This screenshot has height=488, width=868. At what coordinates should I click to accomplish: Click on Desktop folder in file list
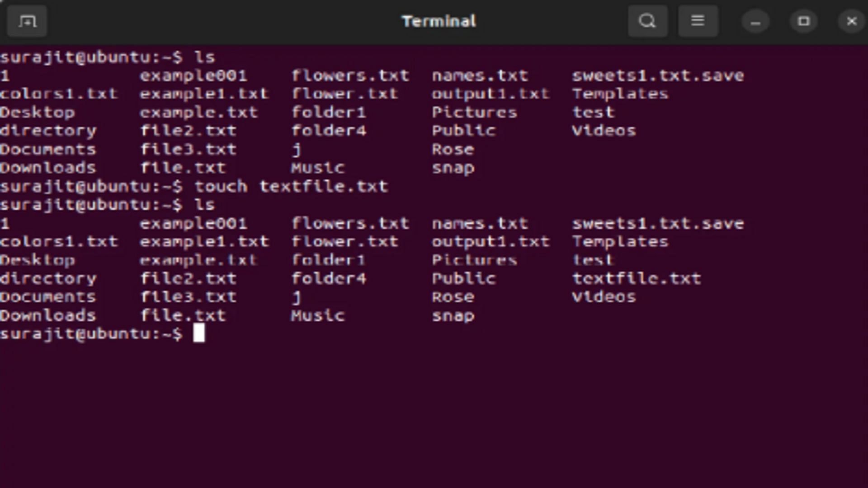(37, 112)
